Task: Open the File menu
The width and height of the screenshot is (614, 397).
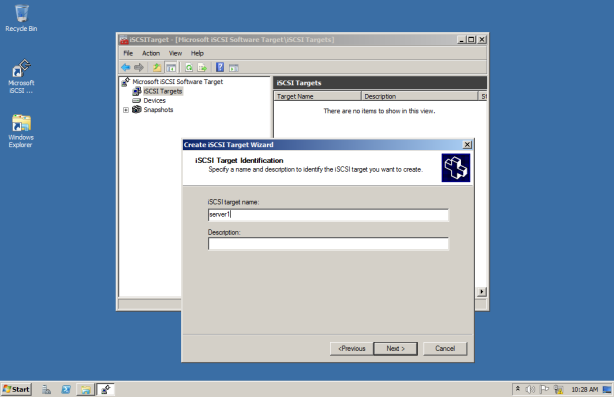Action: (128, 53)
